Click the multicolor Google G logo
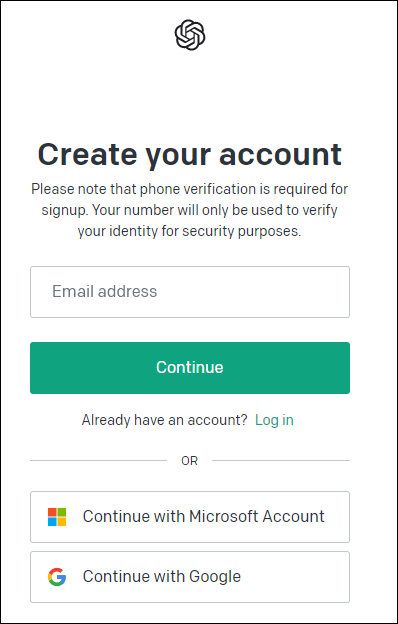This screenshot has height=624, width=398. click(x=57, y=577)
